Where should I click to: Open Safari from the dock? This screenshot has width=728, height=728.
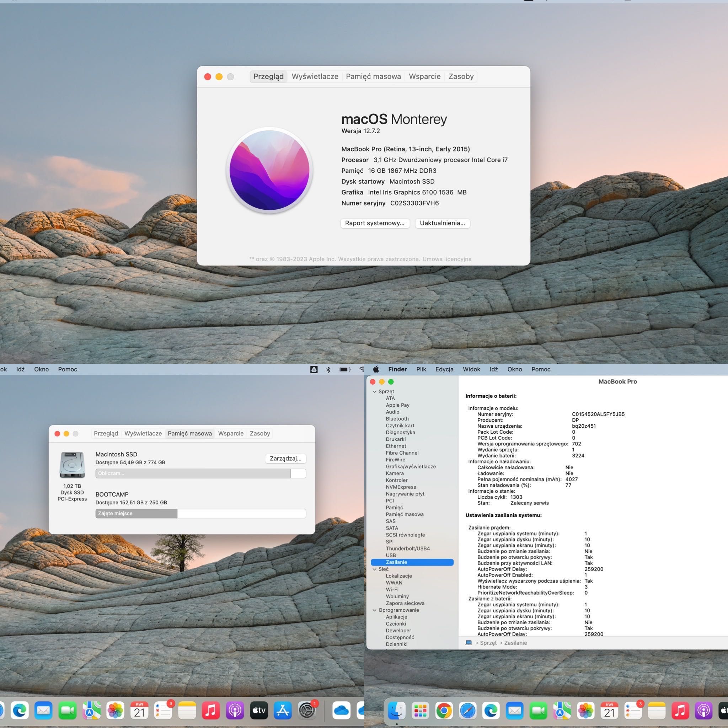pos(468,711)
